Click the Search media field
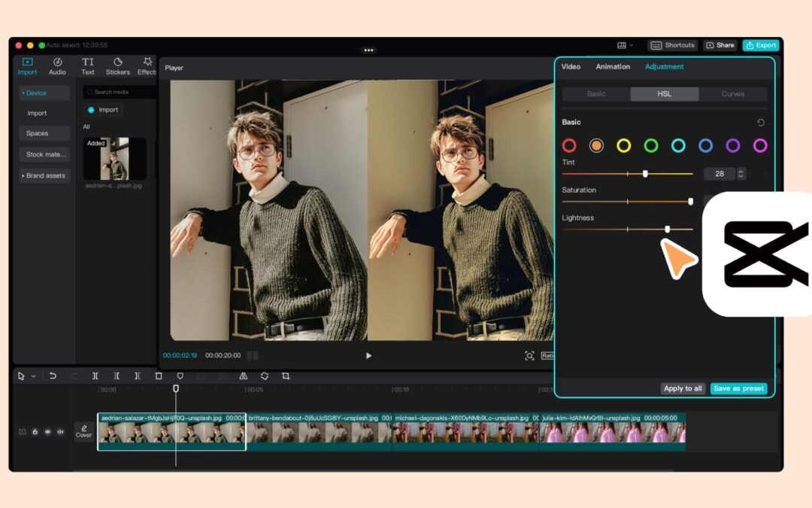The image size is (812, 508). point(120,92)
